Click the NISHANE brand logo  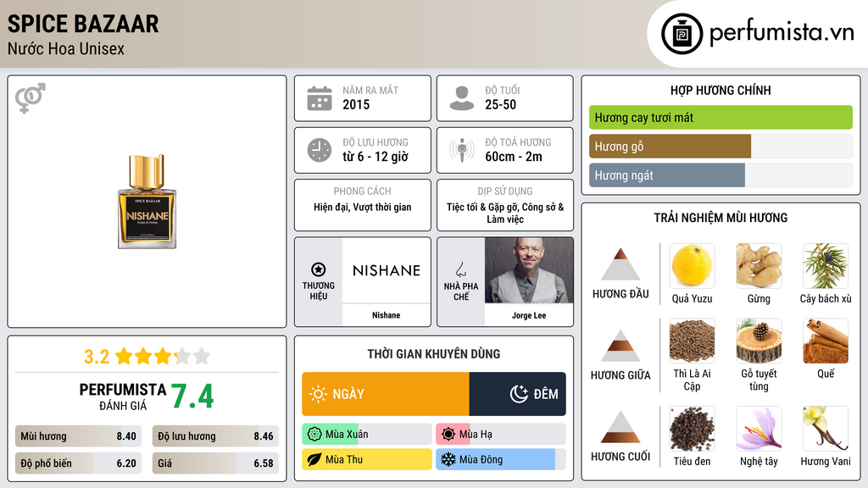(x=387, y=270)
